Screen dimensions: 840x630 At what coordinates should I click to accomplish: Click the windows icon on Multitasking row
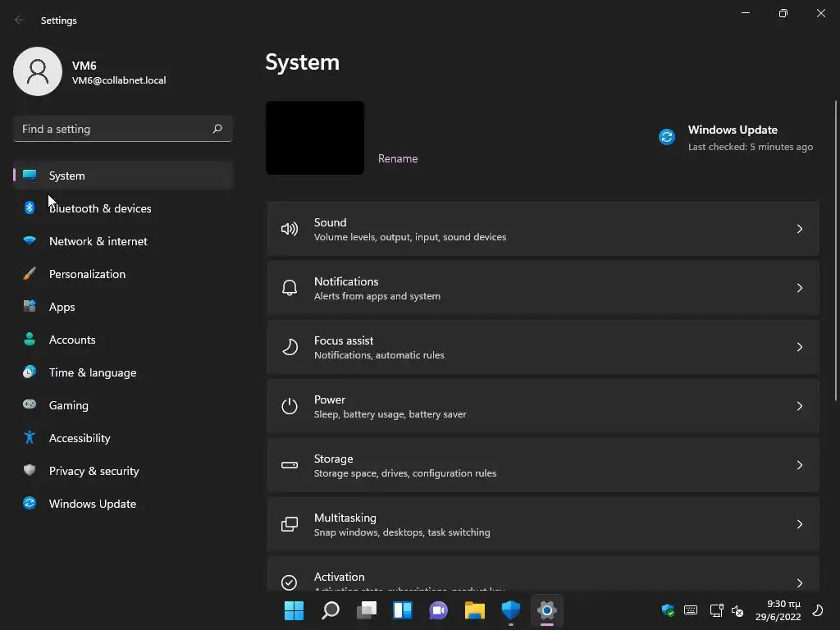[290, 524]
